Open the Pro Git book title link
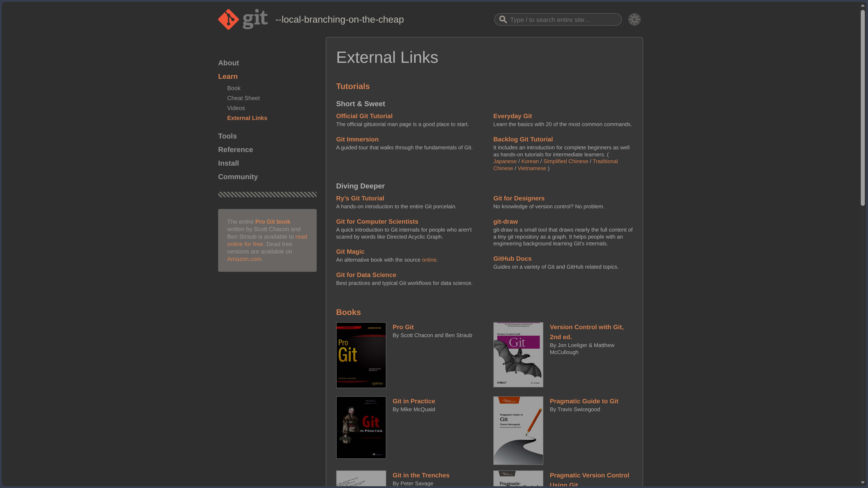Viewport: 868px width, 488px height. tap(403, 327)
